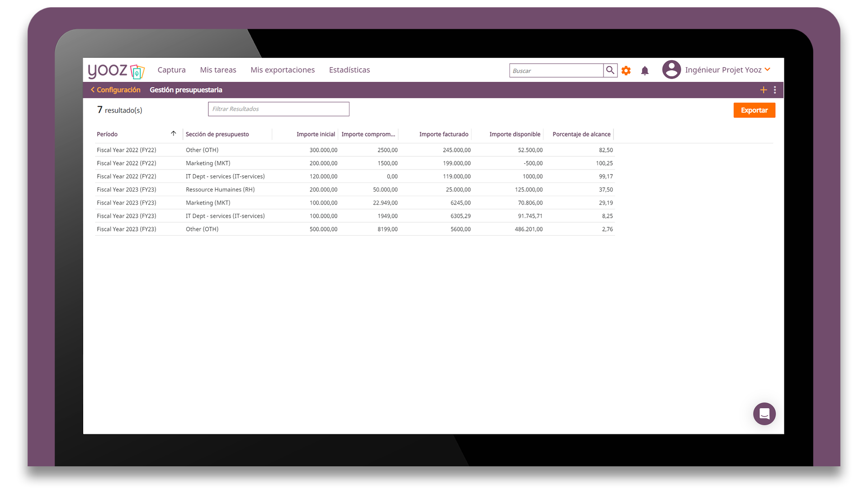
Task: Click the Exportar button
Action: [x=754, y=110]
